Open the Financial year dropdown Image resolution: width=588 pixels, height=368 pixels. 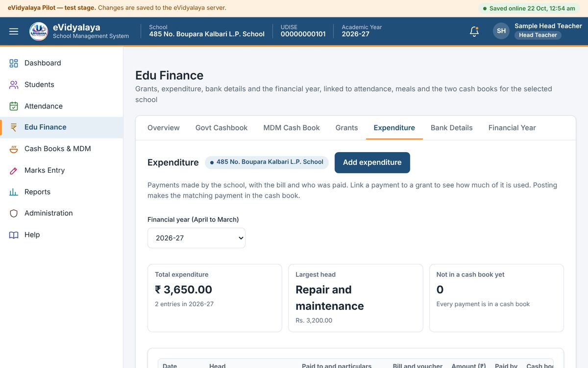tap(196, 238)
